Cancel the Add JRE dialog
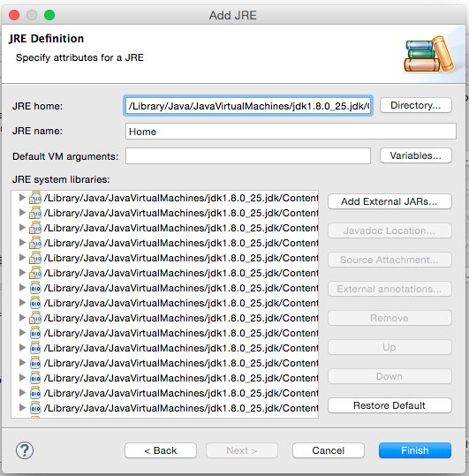This screenshot has height=476, width=469. [x=329, y=450]
